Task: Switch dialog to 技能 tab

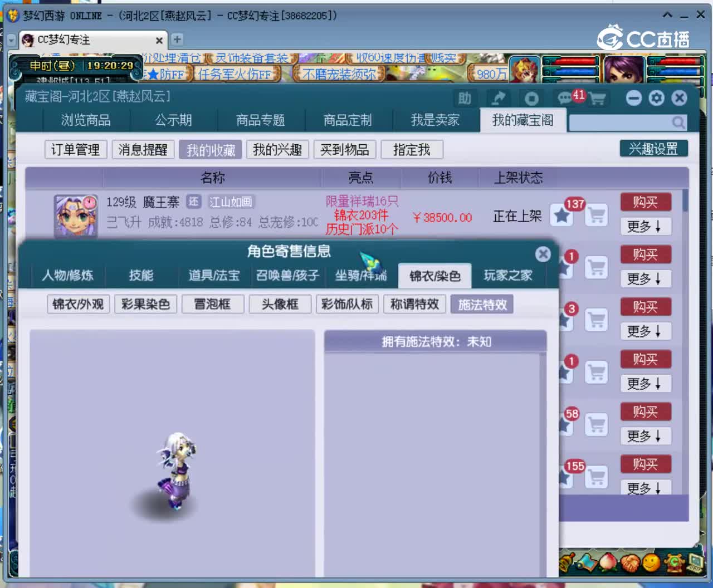Action: [x=141, y=275]
